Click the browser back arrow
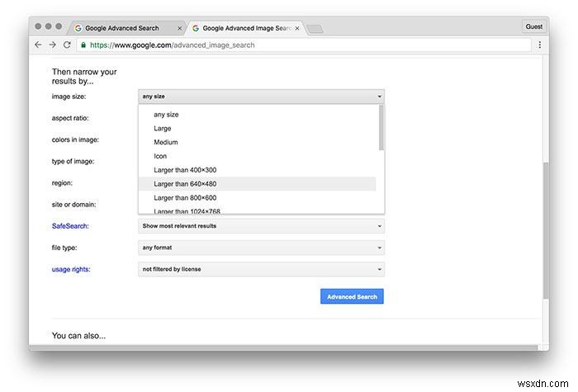Viewport: 578px width, 392px height. click(38, 45)
